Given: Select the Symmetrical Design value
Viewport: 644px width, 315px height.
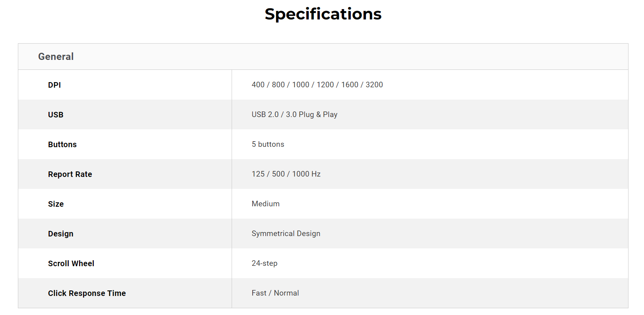Looking at the screenshot, I should [x=286, y=233].
